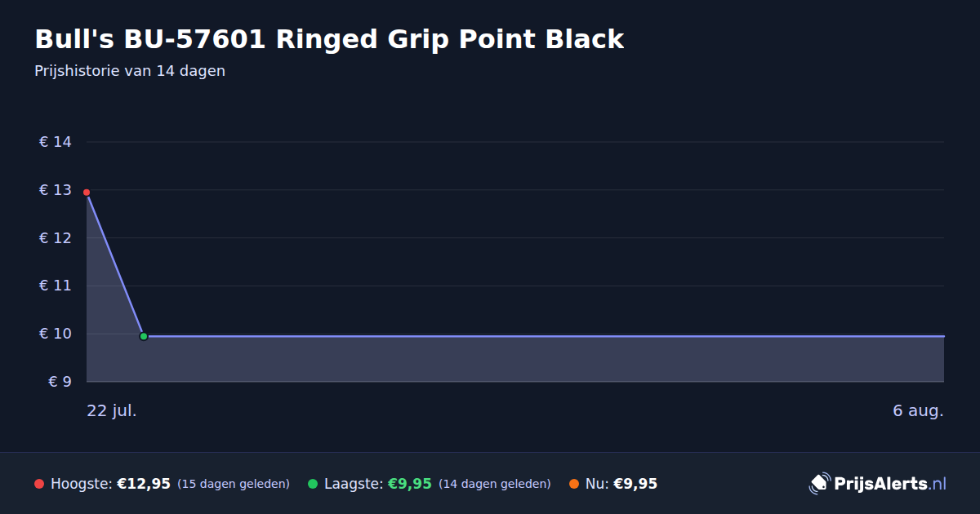
Task: Click the PrijsAlerts price tag logo icon
Action: [x=819, y=484]
